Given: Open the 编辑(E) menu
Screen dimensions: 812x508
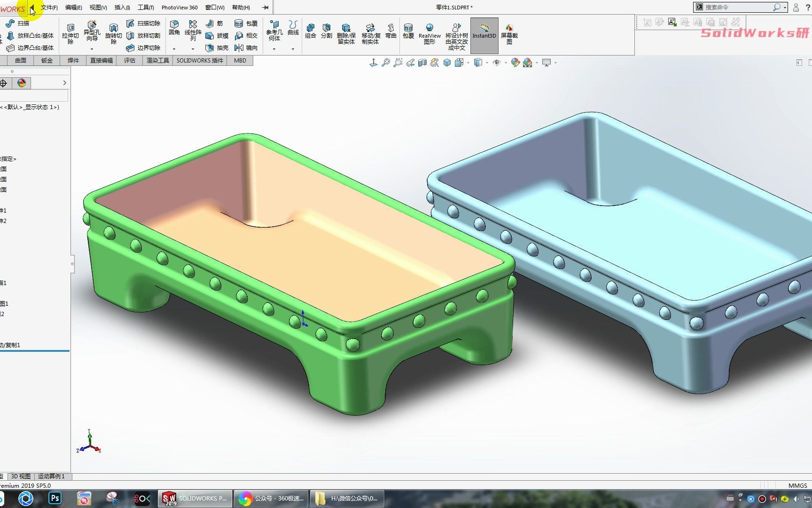Looking at the screenshot, I should pos(74,8).
